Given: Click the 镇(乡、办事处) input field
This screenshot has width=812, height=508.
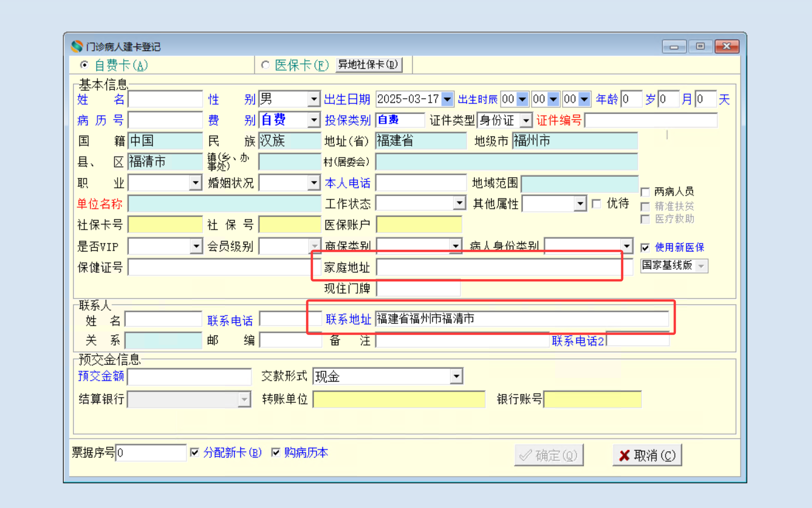Looking at the screenshot, I should coord(289,162).
